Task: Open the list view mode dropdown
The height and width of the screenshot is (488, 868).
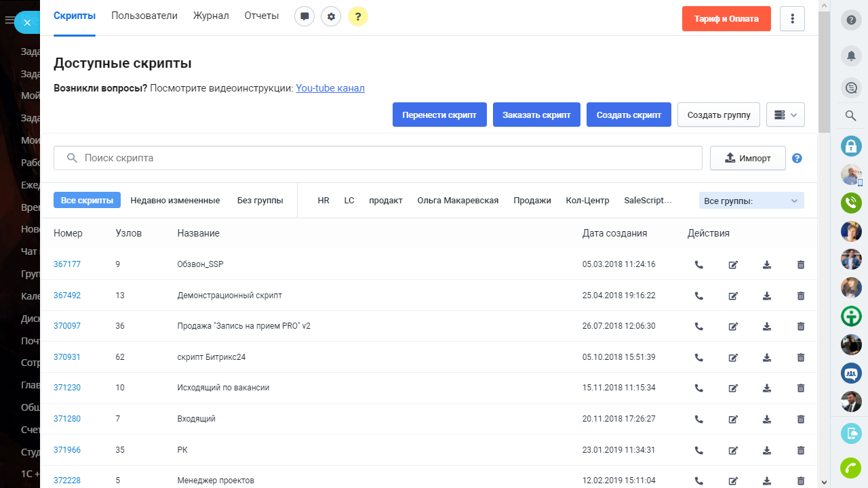Action: pyautogui.click(x=785, y=115)
